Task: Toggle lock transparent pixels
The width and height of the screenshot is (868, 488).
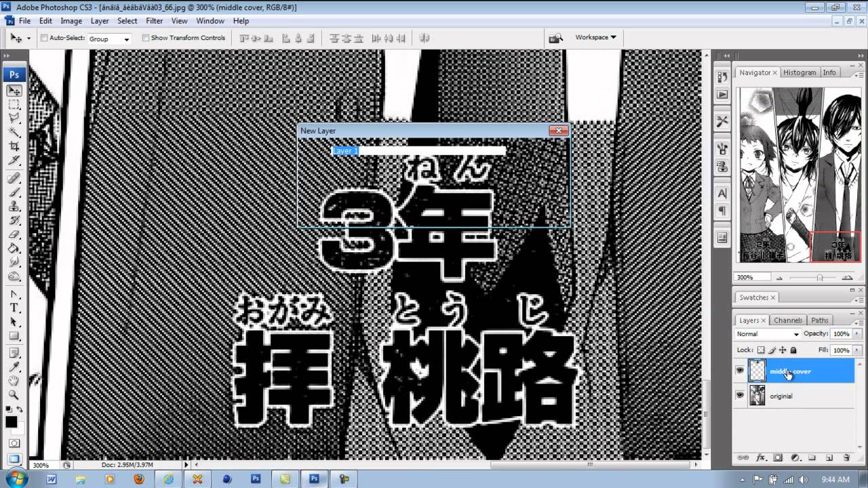Action: 761,350
